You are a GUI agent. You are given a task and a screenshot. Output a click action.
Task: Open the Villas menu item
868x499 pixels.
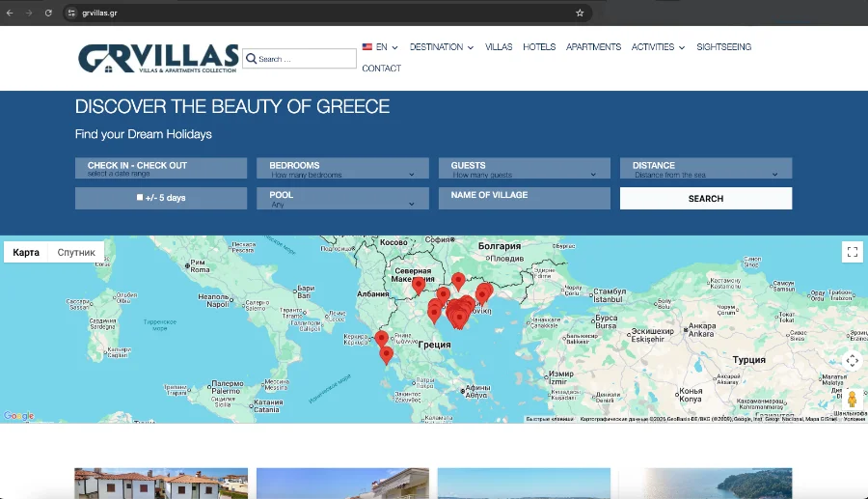tap(499, 47)
